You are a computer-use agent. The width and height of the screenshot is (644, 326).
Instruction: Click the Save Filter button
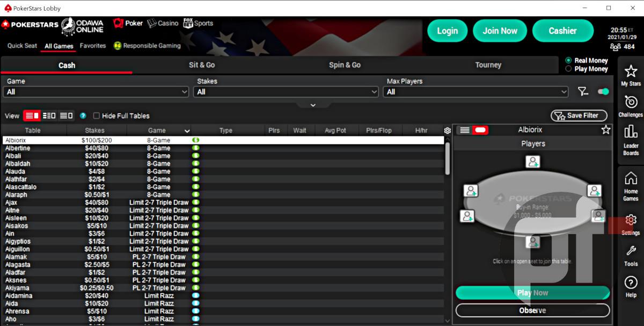click(x=579, y=115)
